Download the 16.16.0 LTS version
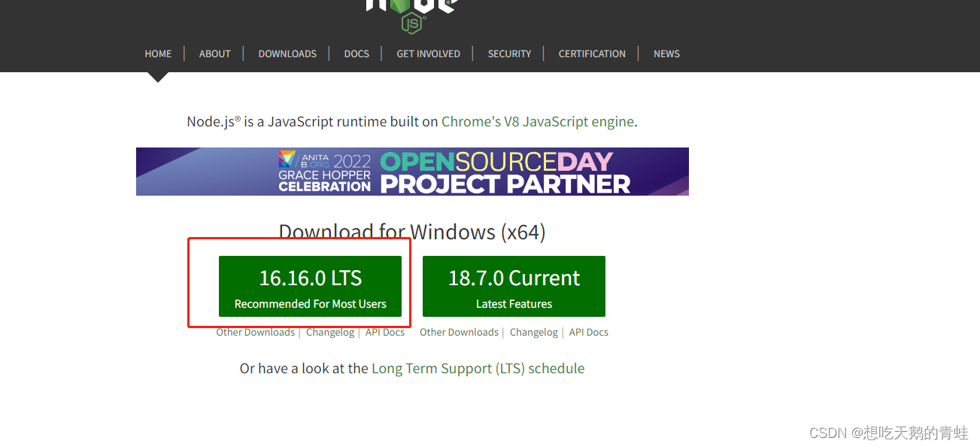The image size is (980, 447). coord(310,286)
